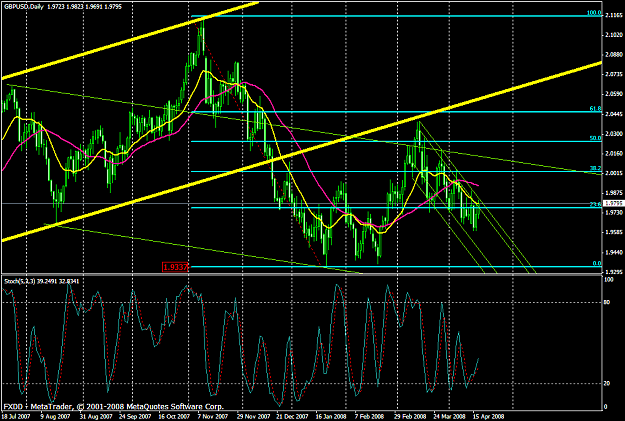Click the 61.8 Fibonacci level label
Viewport: 625px width, 421px height.
tap(595, 108)
